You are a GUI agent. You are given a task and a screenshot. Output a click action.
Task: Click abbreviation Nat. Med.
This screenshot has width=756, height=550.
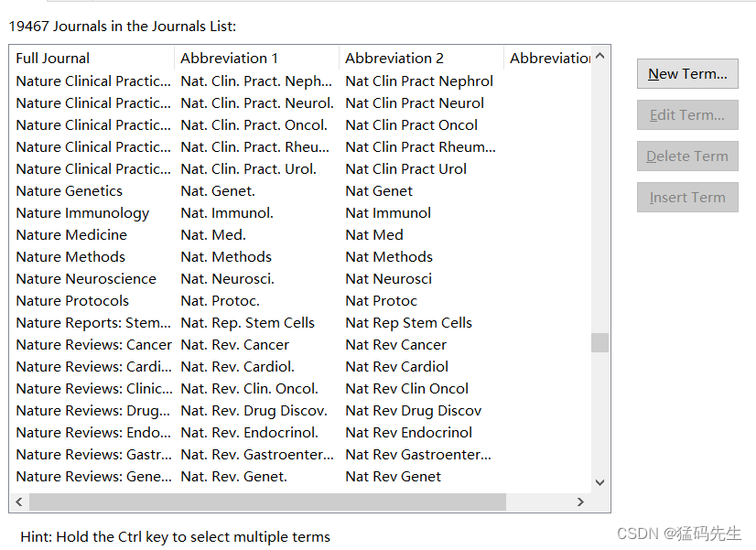click(213, 235)
